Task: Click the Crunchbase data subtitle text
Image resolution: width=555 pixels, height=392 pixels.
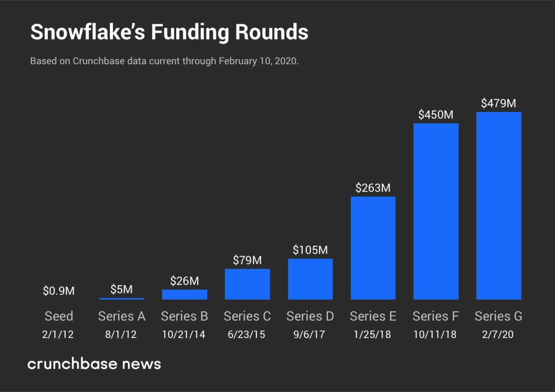Action: pos(164,61)
